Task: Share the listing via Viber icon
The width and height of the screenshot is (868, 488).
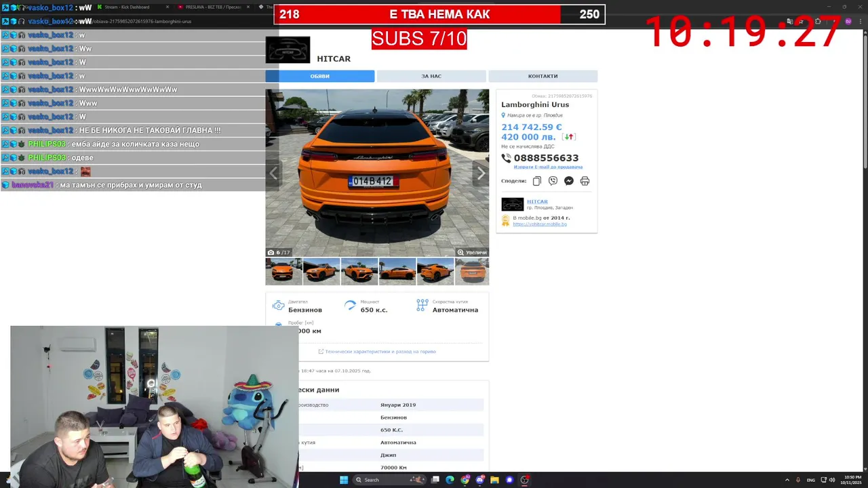Action: [553, 181]
